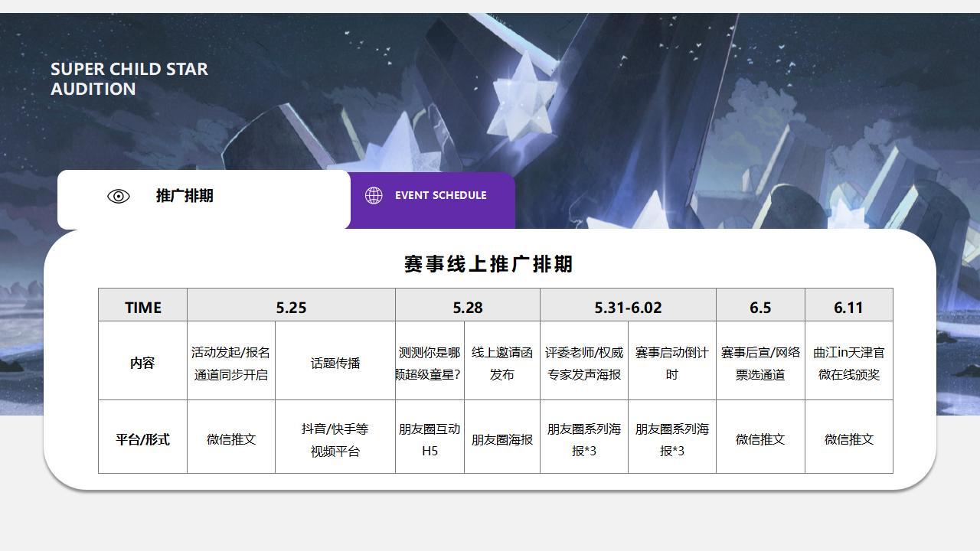
Task: Select the 6.5 date header
Action: coord(761,305)
